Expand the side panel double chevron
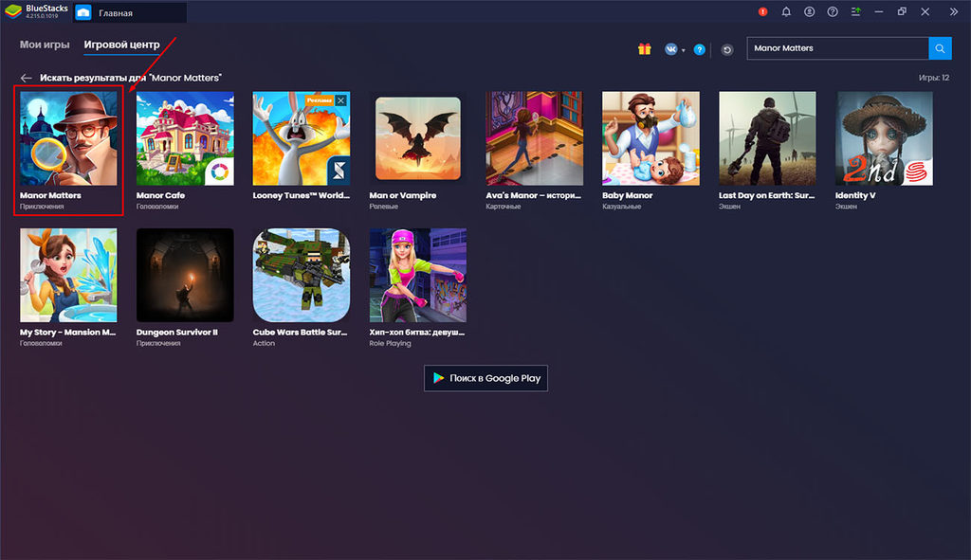971x560 pixels. [954, 11]
